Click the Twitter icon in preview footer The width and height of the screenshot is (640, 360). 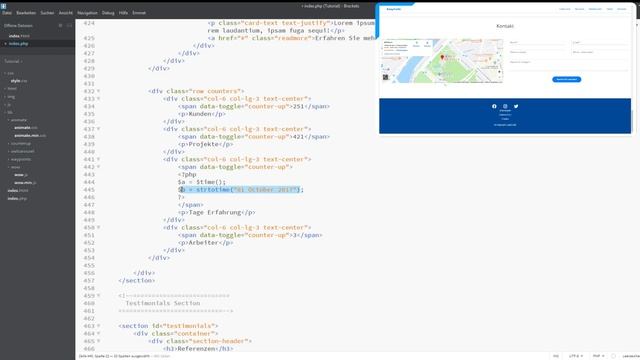[516, 106]
